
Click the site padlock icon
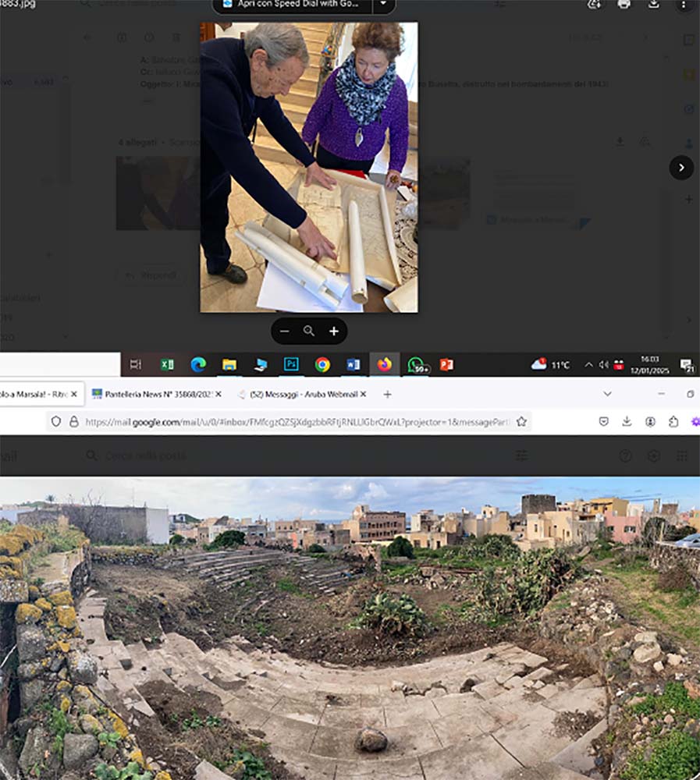[x=73, y=421]
